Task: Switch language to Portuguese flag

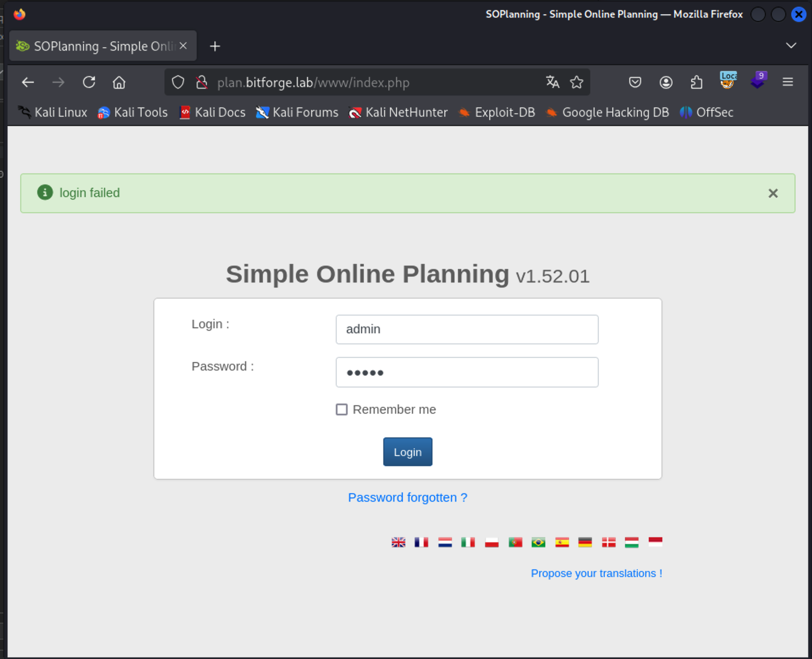Action: coord(515,542)
